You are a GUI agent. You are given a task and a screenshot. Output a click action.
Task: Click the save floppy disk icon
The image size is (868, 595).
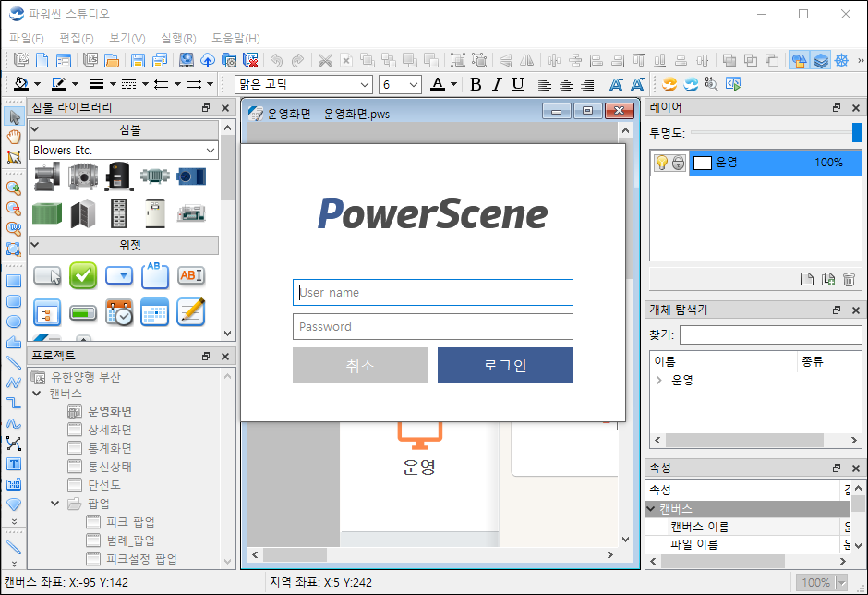tap(138, 60)
